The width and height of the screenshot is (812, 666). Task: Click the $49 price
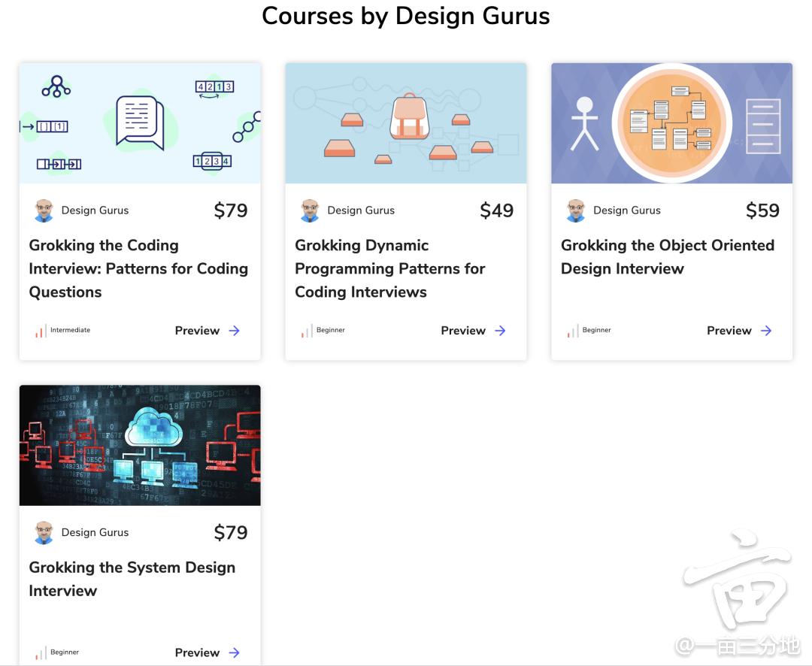click(x=497, y=210)
